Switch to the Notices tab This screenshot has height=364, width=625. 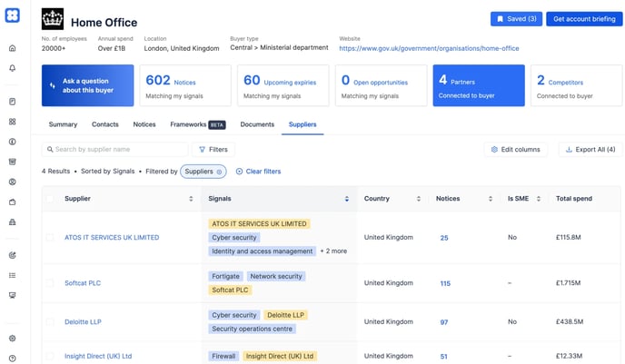point(144,124)
